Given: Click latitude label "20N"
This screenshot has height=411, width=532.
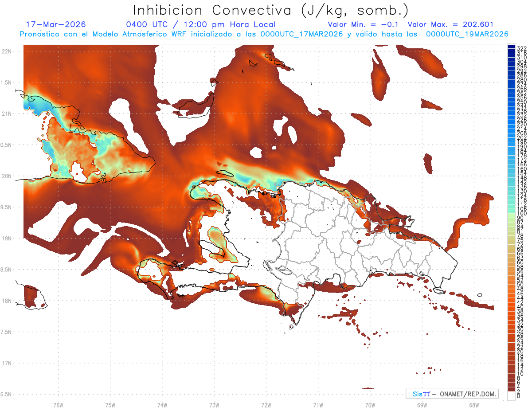Looking at the screenshot, I should coord(7,176).
